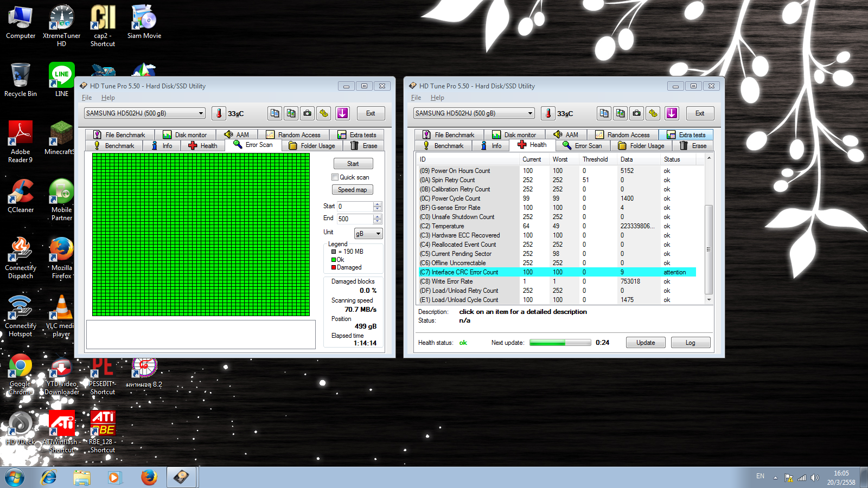Viewport: 868px width, 488px height.
Task: Select Google Chrome desktop icon
Action: [x=21, y=374]
